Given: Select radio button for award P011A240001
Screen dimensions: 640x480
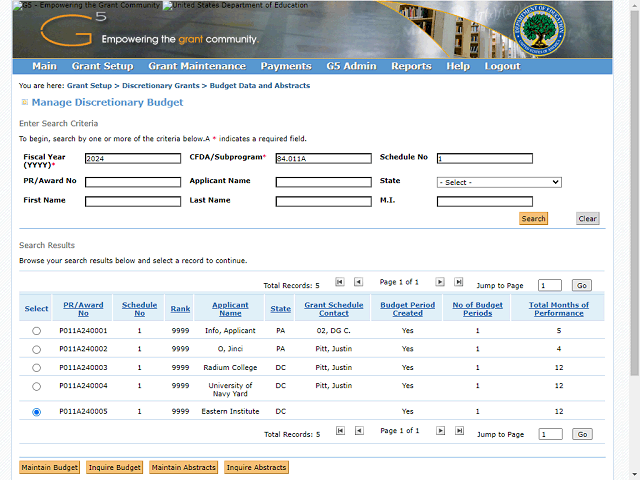Looking at the screenshot, I should click(37, 330).
